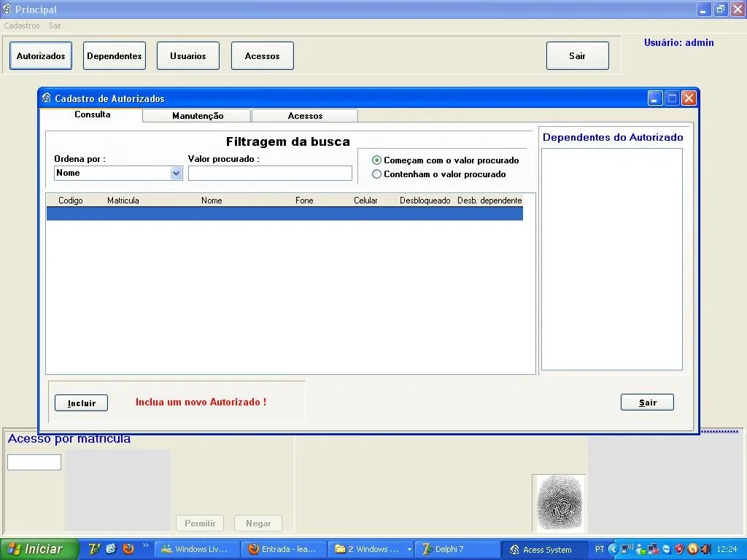Image resolution: width=747 pixels, height=560 pixels.
Task: Click the 12:24 system clock
Action: [727, 550]
